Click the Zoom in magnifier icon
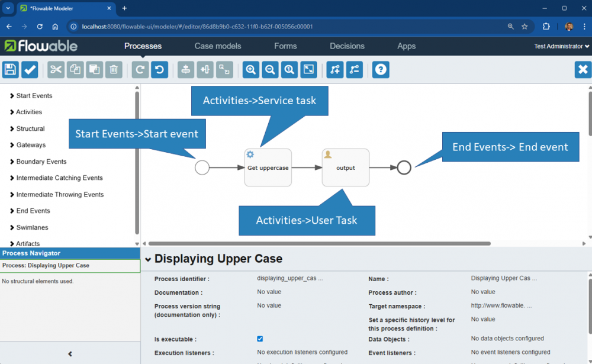The width and height of the screenshot is (592, 364). tap(251, 70)
